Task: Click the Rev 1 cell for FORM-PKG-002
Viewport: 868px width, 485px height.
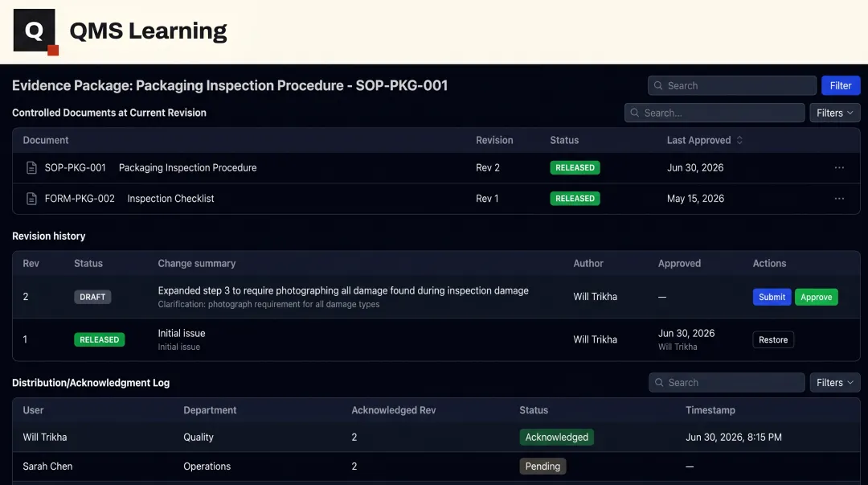Action: point(487,199)
